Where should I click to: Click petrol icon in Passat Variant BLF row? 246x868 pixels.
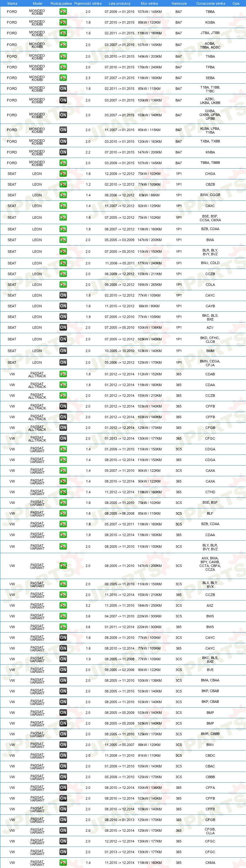[63, 513]
